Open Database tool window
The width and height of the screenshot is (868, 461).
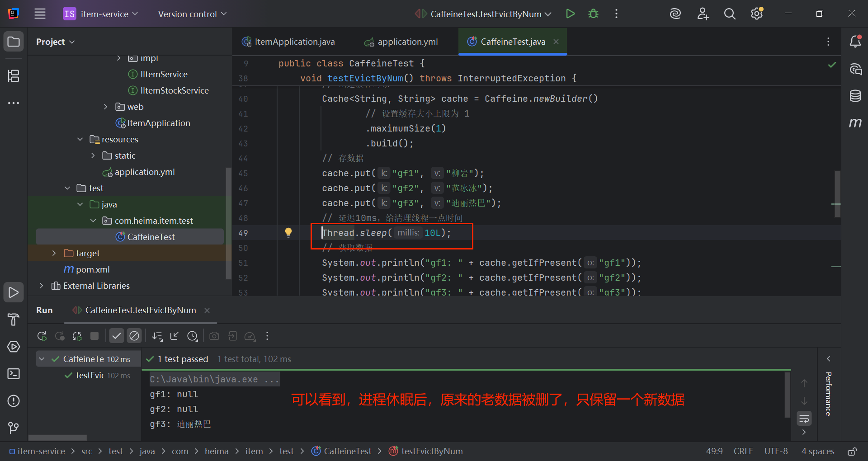(855, 96)
